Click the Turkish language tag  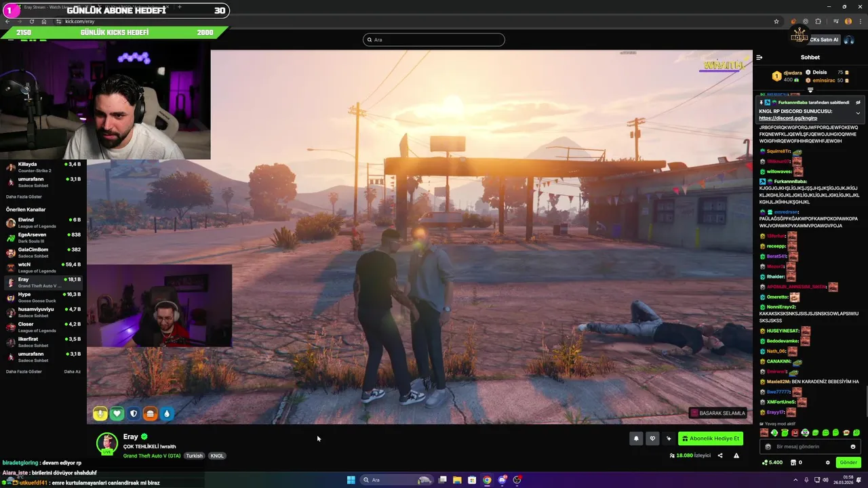pyautogui.click(x=195, y=455)
